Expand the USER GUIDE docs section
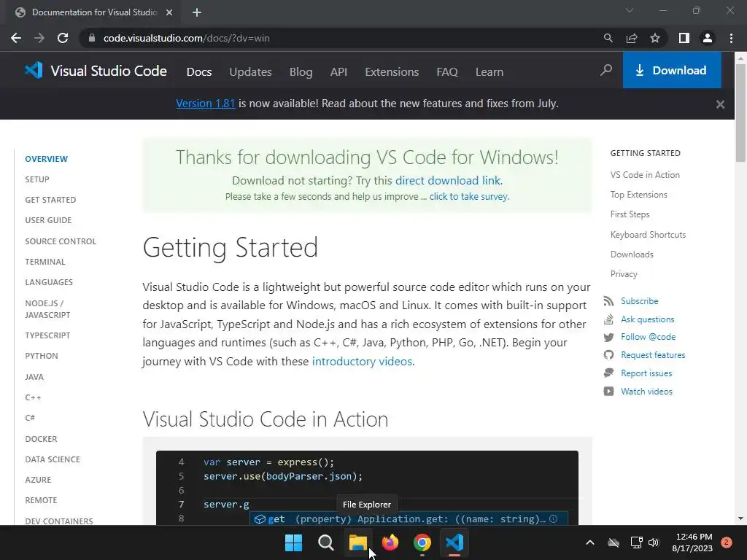The image size is (747, 560). [x=48, y=220]
